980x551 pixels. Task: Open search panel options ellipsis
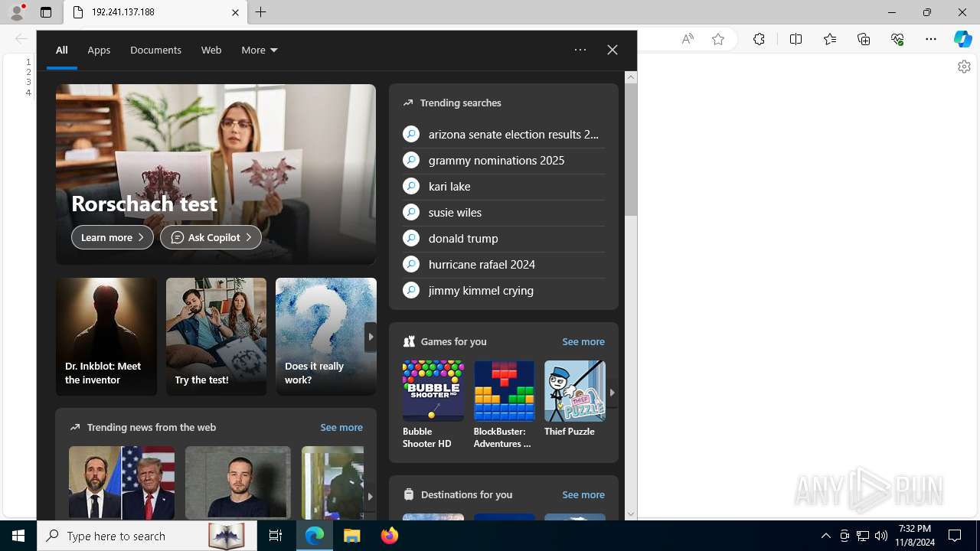580,50
